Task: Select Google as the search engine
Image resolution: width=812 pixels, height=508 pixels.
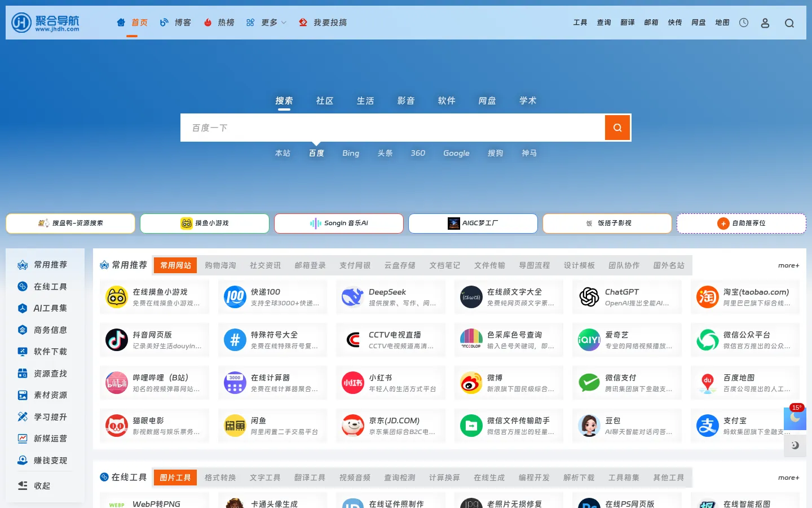Action: 456,153
